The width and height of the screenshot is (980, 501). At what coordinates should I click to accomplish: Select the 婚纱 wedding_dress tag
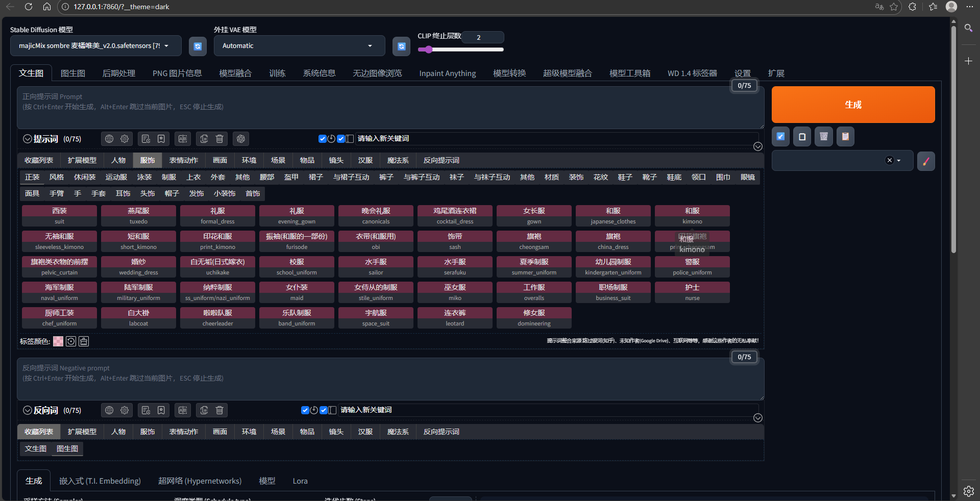138,267
